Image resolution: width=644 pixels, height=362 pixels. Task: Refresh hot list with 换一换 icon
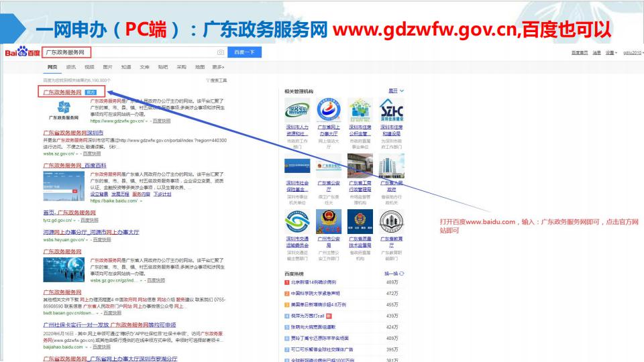pos(402,274)
